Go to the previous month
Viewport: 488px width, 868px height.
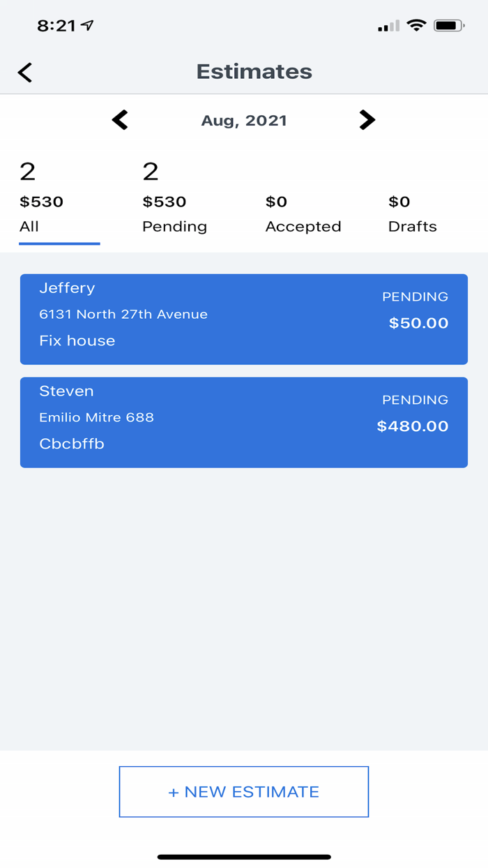(x=120, y=119)
